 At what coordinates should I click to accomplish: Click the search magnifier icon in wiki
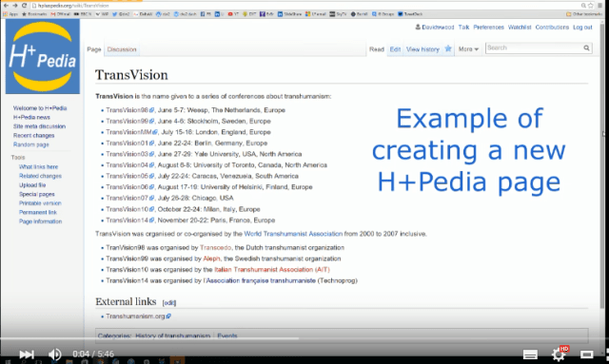[586, 48]
